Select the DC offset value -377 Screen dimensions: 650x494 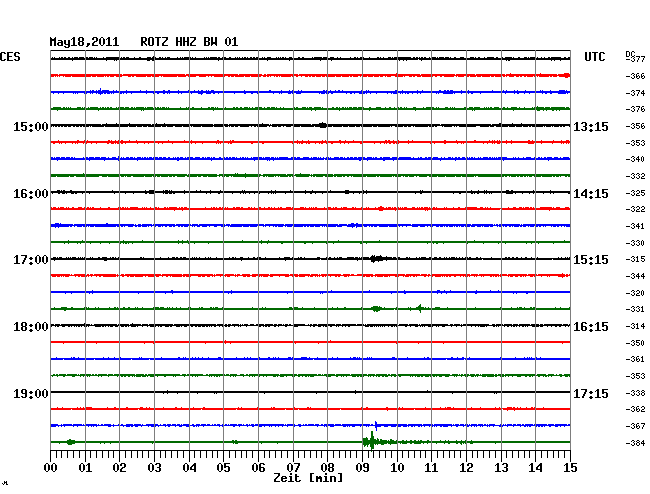click(635, 60)
